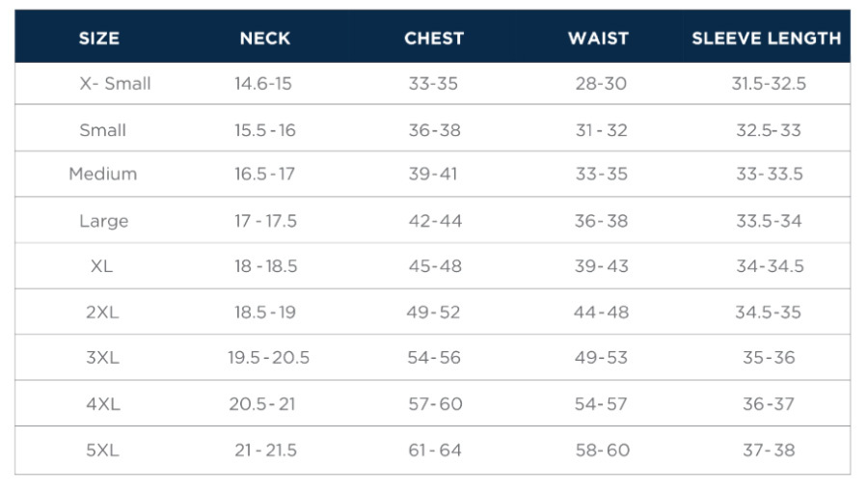The width and height of the screenshot is (868, 493).
Task: Select the Large size row label
Action: coord(103,221)
